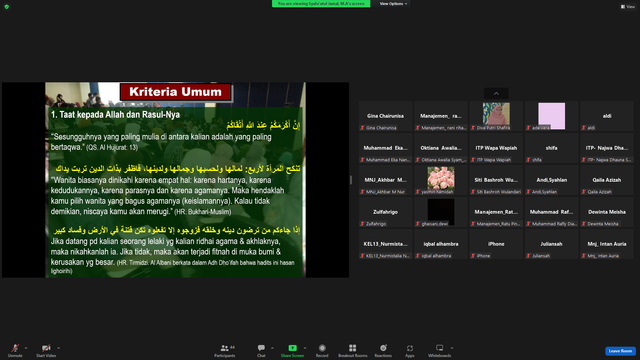Open the Reactions menu
The image size is (640, 360).
tap(383, 350)
